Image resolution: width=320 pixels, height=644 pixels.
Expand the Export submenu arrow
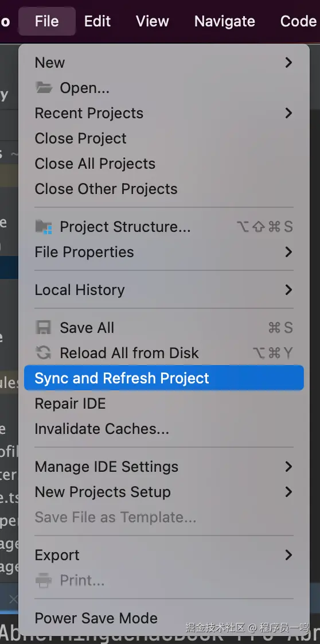click(288, 555)
